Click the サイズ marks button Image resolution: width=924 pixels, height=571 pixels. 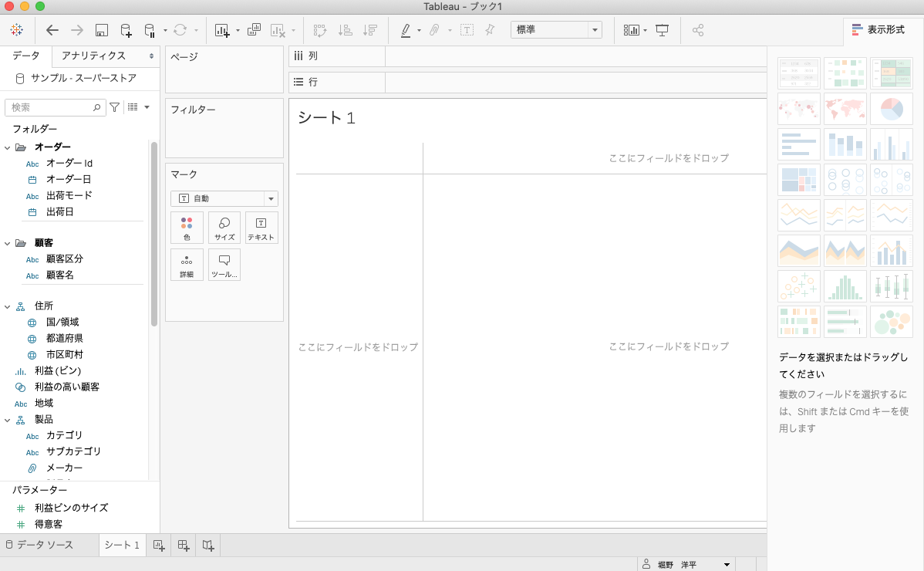click(224, 228)
